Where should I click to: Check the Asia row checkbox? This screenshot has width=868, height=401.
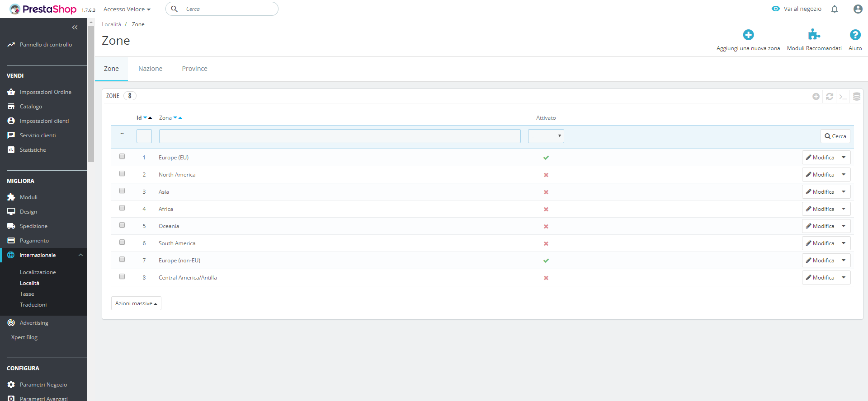point(122,191)
